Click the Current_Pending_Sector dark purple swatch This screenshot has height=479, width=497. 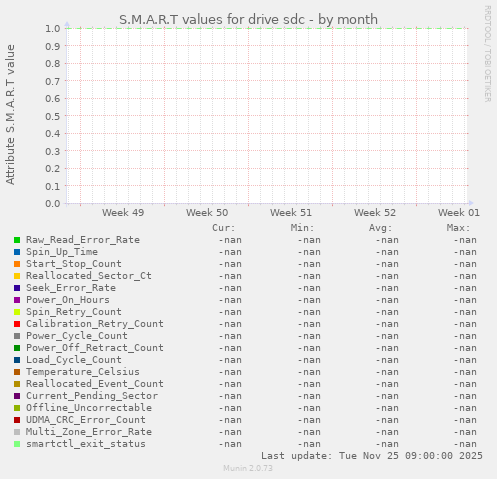(17, 396)
